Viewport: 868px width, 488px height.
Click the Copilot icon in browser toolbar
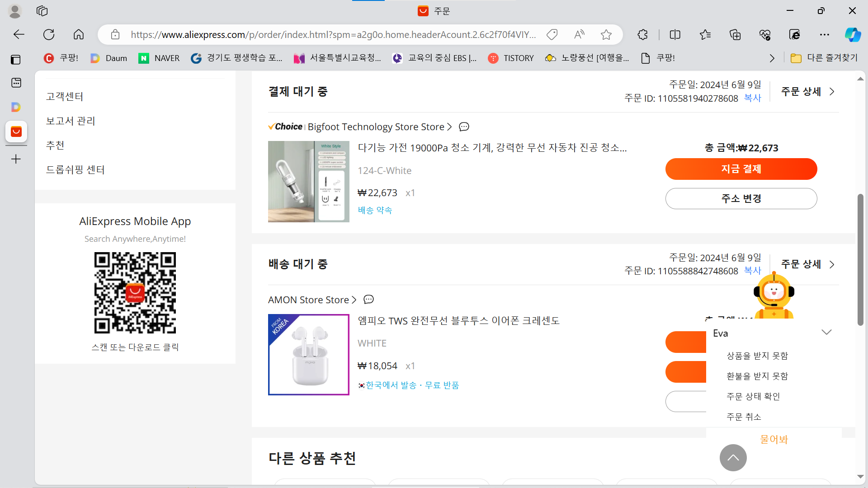click(853, 35)
